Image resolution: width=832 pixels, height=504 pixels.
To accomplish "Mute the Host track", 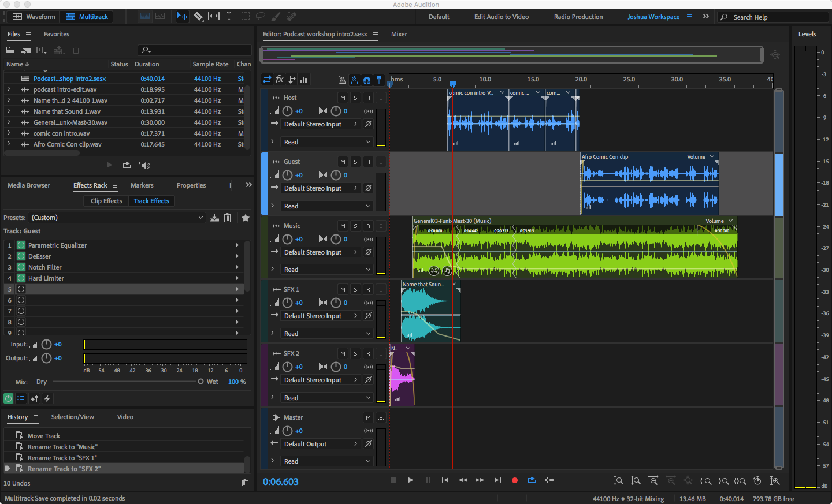I will 343,98.
